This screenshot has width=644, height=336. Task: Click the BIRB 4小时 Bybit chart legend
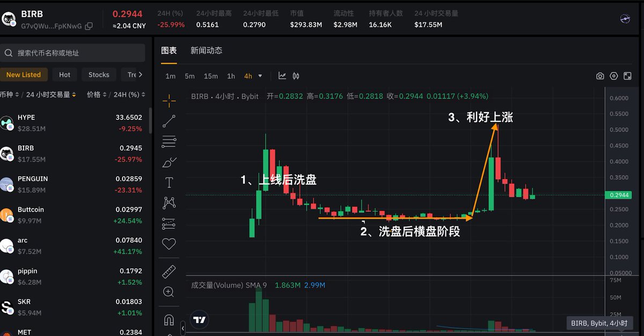click(225, 97)
